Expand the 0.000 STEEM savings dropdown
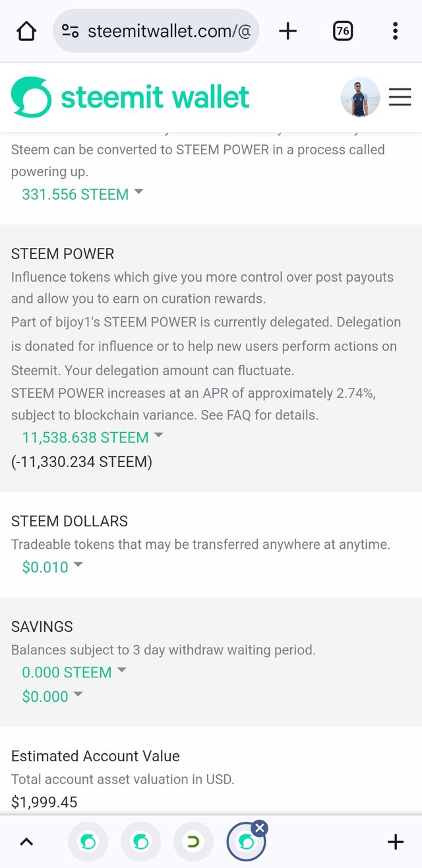This screenshot has height=868, width=422. (x=74, y=672)
